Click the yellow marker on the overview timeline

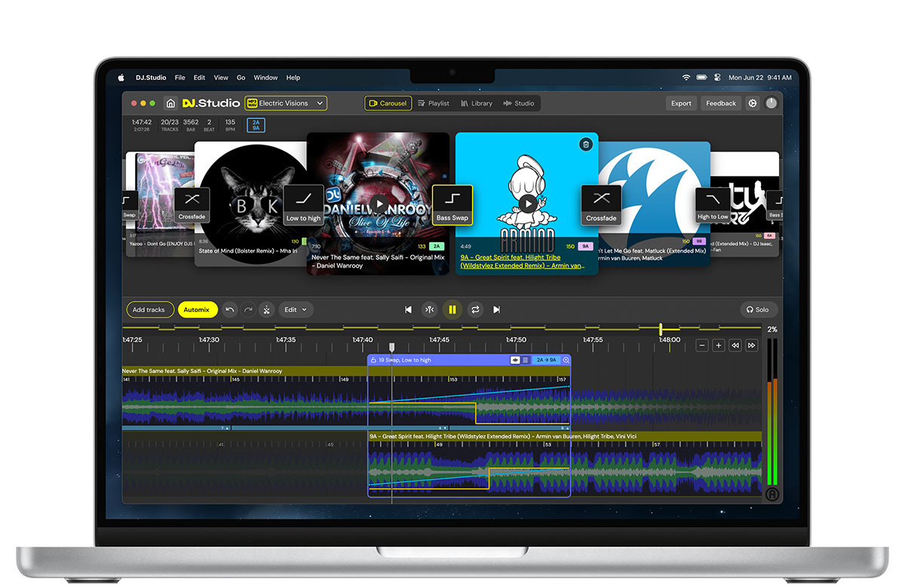click(661, 329)
